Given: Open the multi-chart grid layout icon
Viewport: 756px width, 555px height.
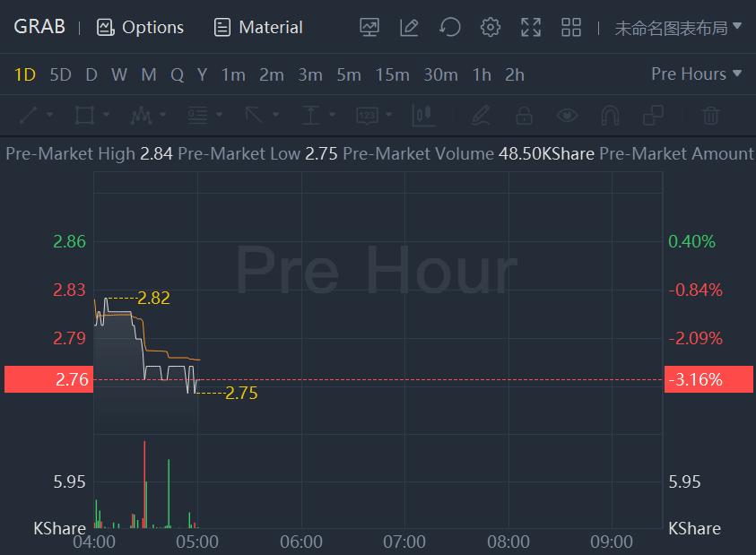Looking at the screenshot, I should point(571,27).
